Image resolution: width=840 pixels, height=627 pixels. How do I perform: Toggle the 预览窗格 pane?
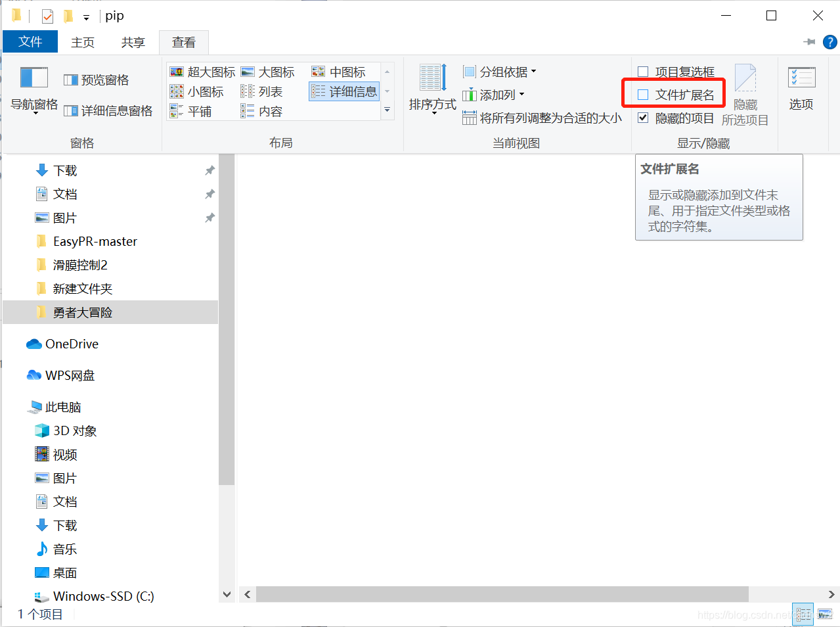pos(97,80)
